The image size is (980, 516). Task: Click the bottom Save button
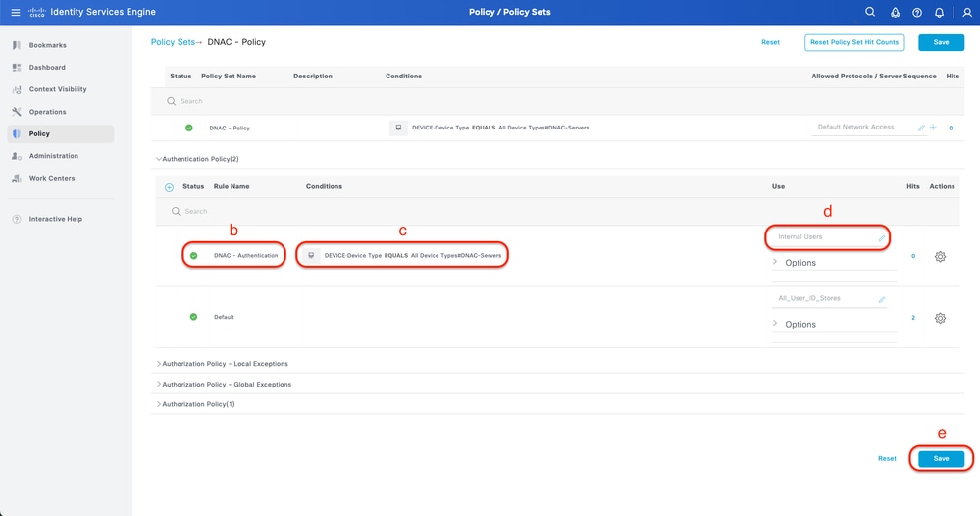click(x=941, y=458)
